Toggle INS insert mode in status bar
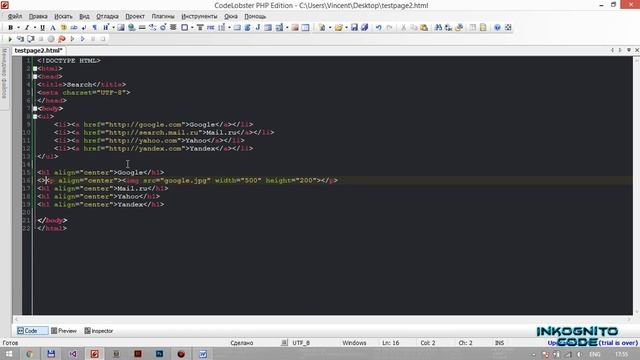640x360 pixels. point(499,343)
